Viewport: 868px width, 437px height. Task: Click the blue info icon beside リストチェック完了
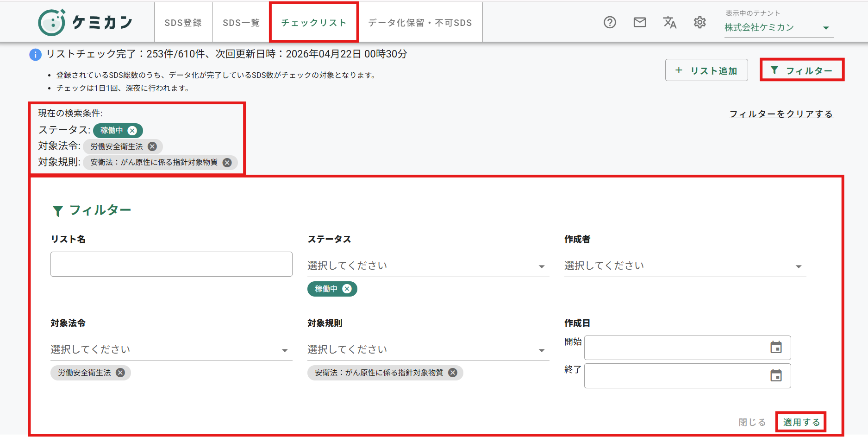tap(35, 55)
